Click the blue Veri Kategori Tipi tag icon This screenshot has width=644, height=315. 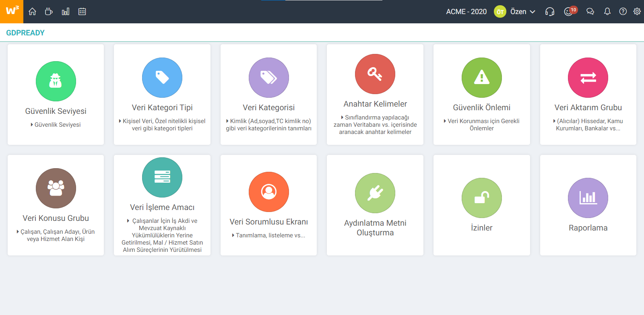[x=162, y=78]
